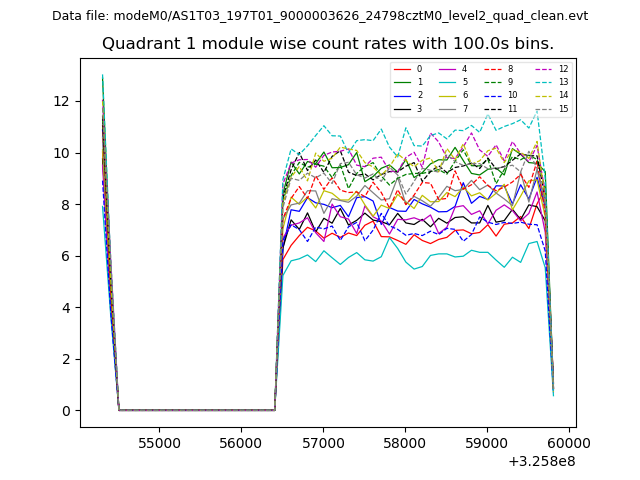Click the red solid line legend swatch for module 0

point(403,69)
